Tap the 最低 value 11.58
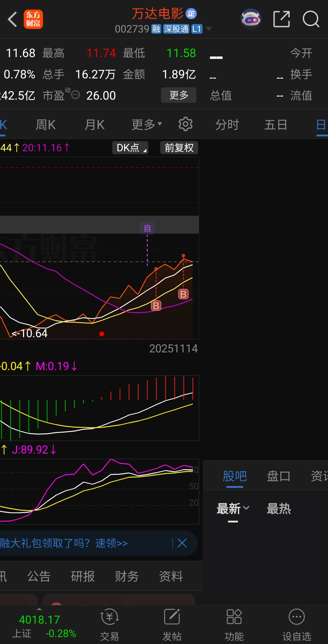 (181, 53)
